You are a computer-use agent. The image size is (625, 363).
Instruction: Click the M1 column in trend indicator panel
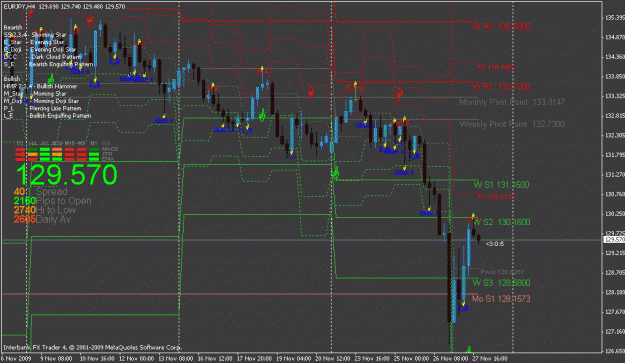click(94, 143)
